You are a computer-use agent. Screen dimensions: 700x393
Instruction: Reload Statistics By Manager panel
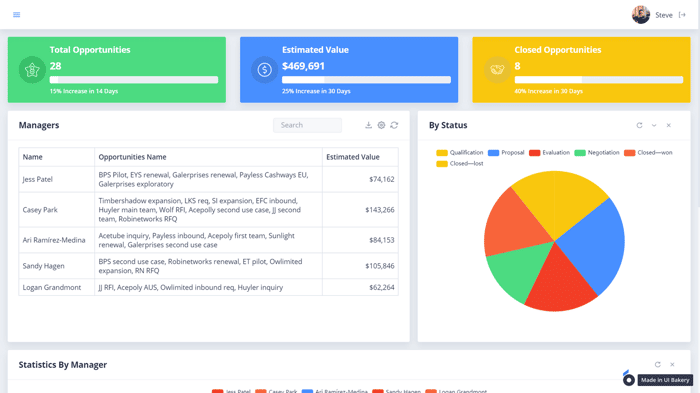658,364
